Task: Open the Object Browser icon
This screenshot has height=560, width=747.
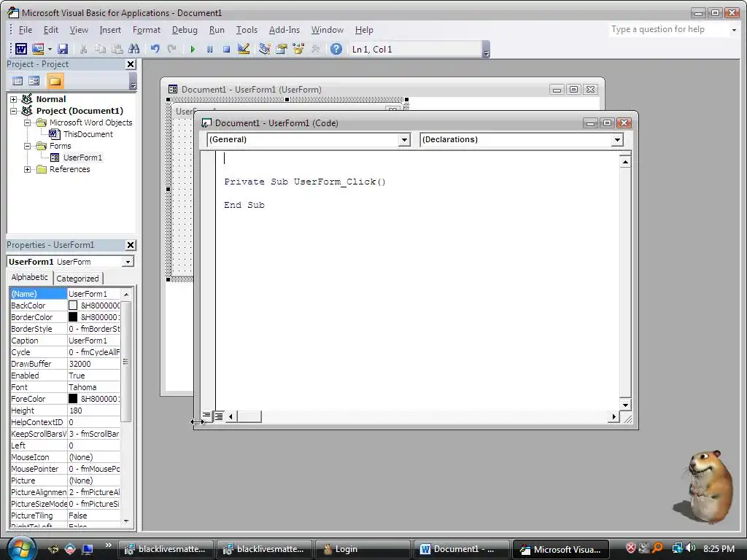Action: coord(298,49)
